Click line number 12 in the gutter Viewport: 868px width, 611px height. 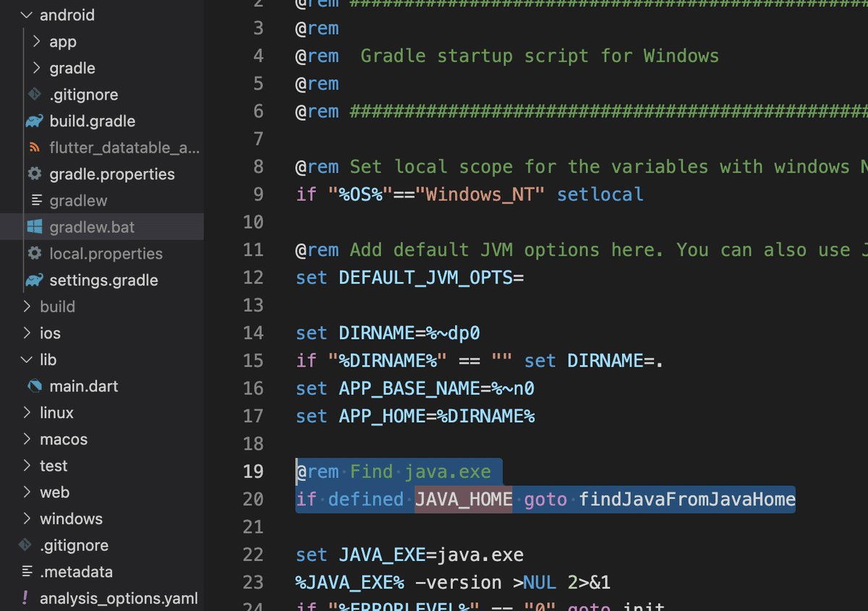253,277
